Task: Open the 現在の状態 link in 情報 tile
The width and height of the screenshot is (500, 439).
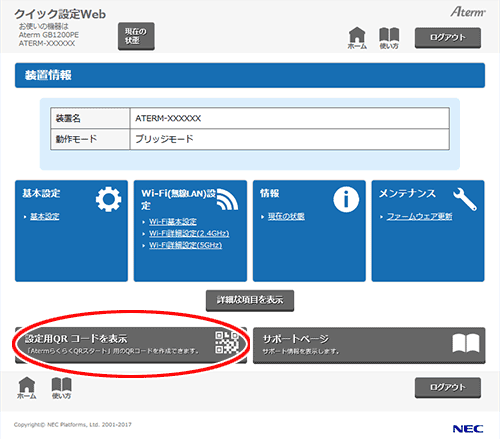Action: coord(286,216)
